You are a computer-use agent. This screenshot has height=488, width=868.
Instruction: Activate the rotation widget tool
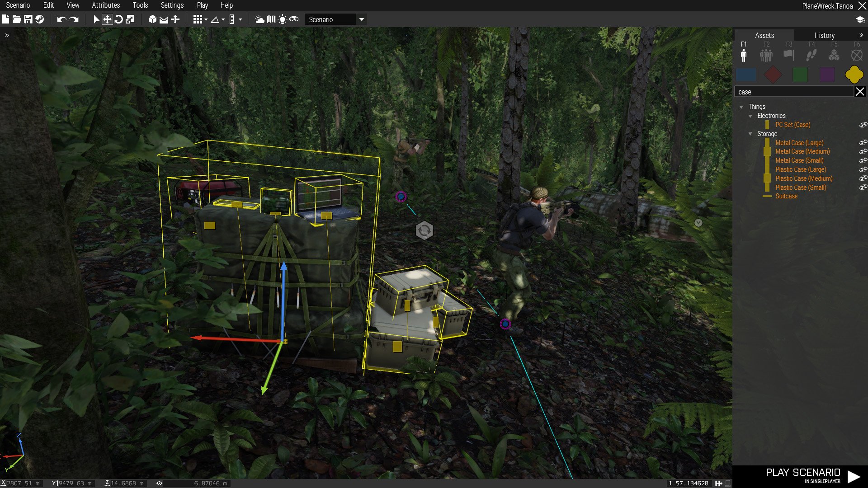point(118,19)
